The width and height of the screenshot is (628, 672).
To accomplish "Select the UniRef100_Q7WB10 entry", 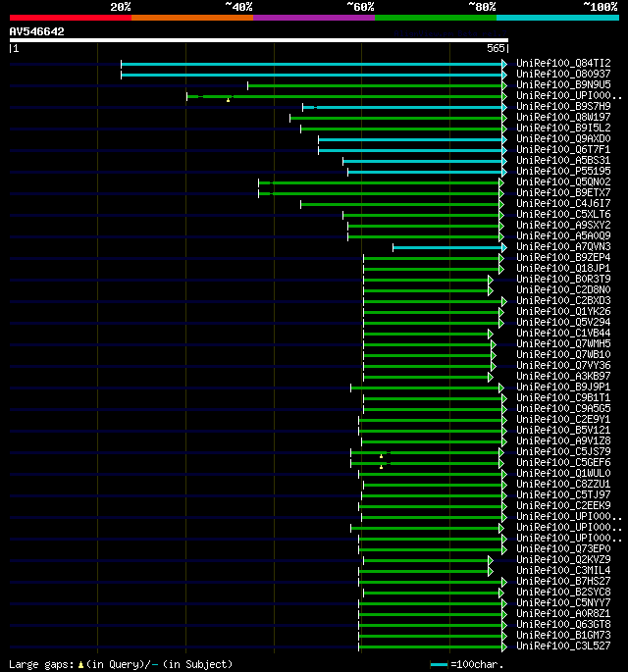I will pos(563,354).
